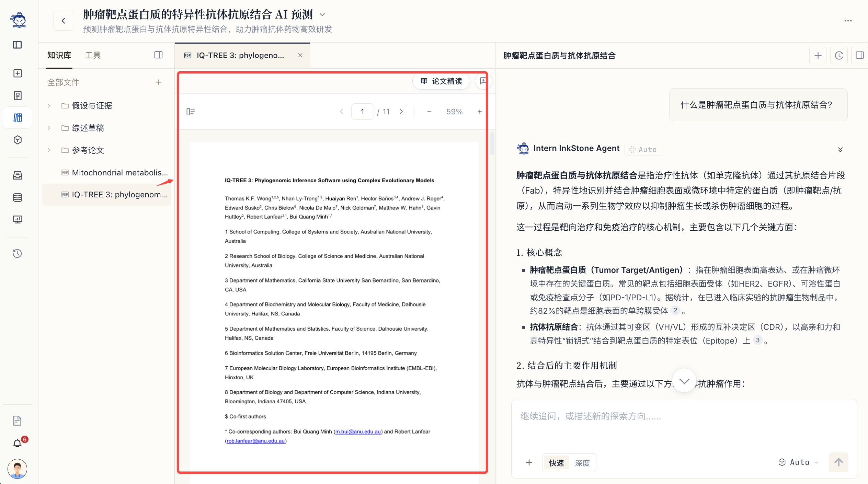Collapse the Intern InkStone Agent reply
Screen dimensions: 868x484
[x=840, y=149]
